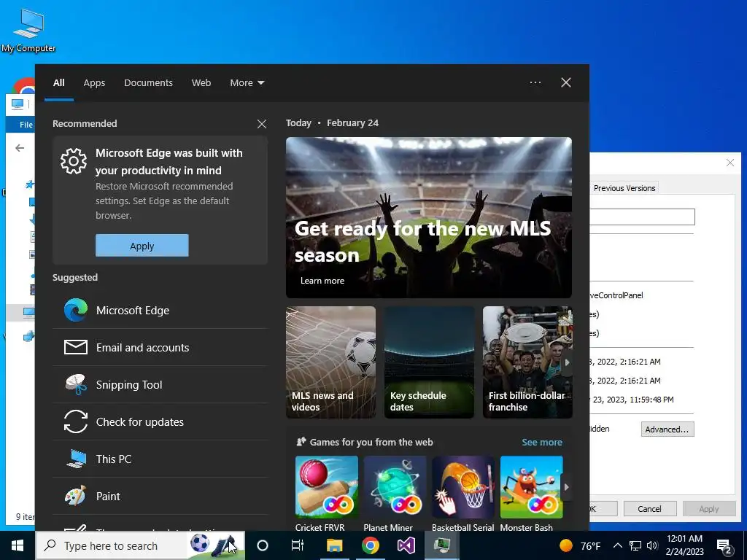
Task: Switch to the Documents search tab
Action: 148,83
